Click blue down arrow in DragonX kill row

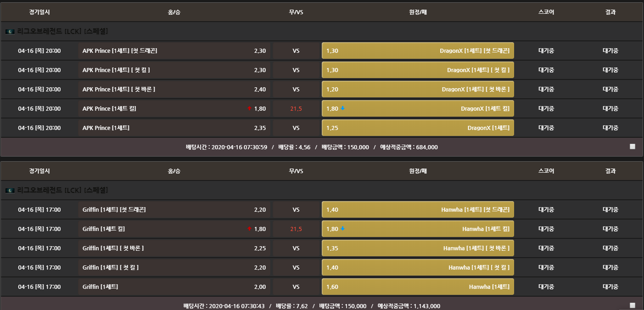click(343, 109)
